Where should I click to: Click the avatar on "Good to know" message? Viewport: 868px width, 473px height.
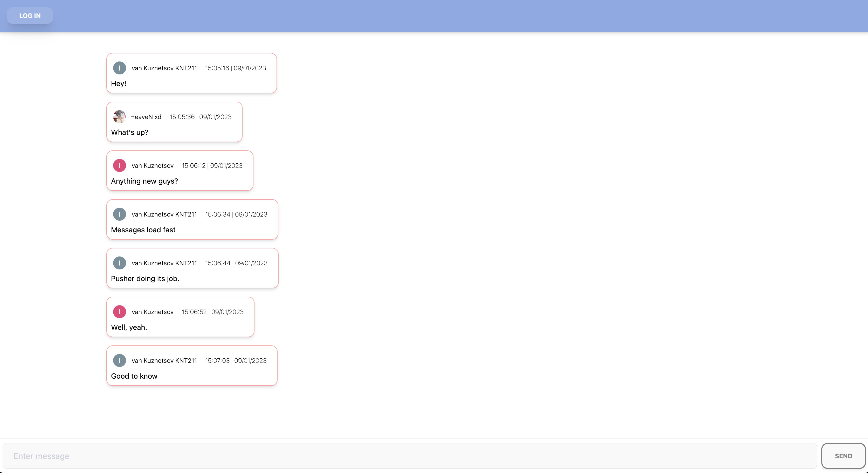click(x=119, y=360)
